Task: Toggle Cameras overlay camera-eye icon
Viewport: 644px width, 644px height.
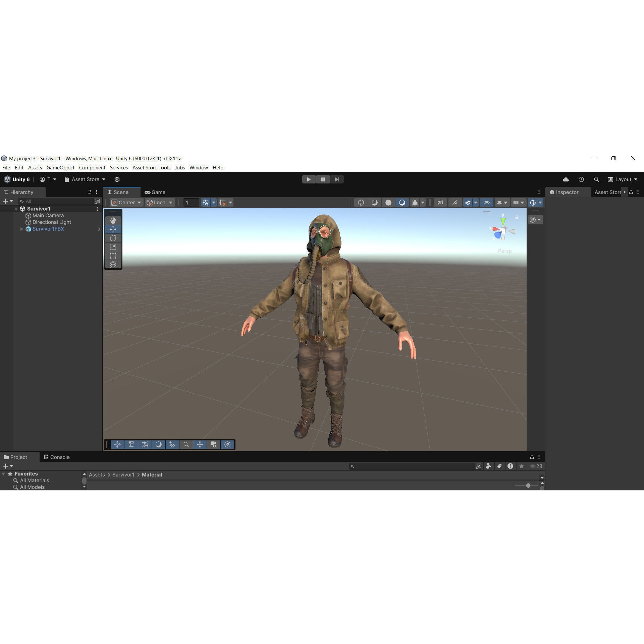Action: point(214,444)
